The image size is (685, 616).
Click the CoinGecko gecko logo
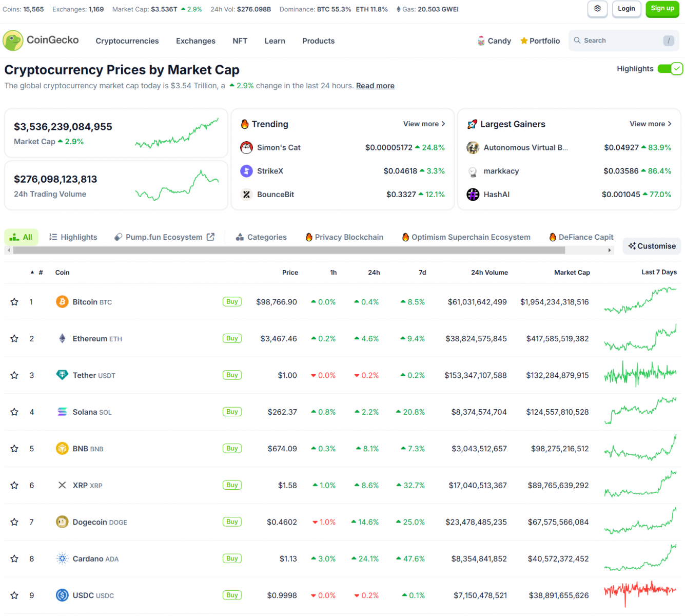point(13,41)
